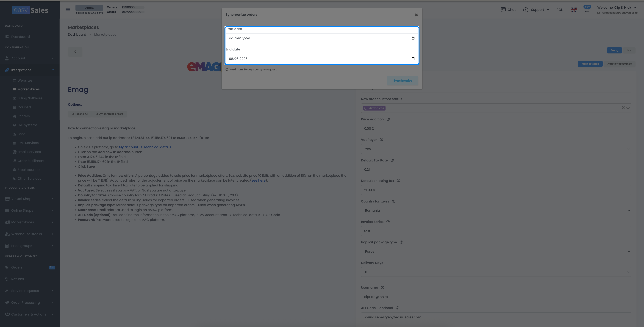Select the UK flag language icon
The image size is (644, 327).
tap(574, 10)
